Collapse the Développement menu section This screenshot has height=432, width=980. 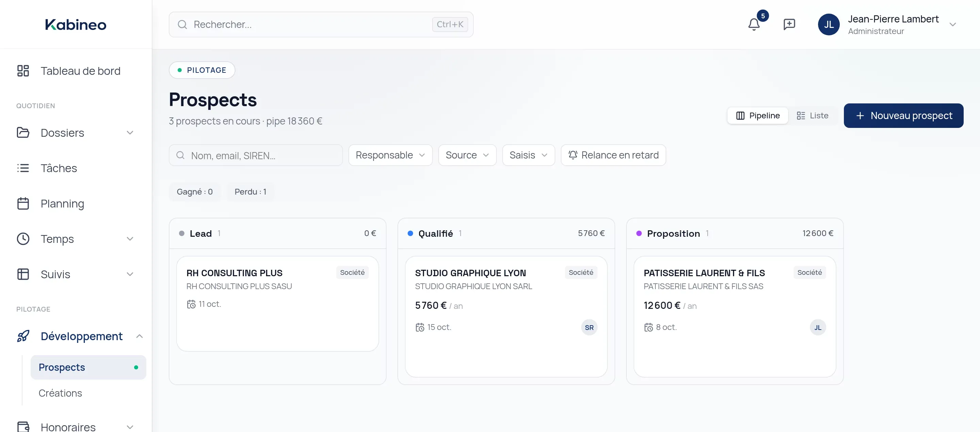coord(139,336)
